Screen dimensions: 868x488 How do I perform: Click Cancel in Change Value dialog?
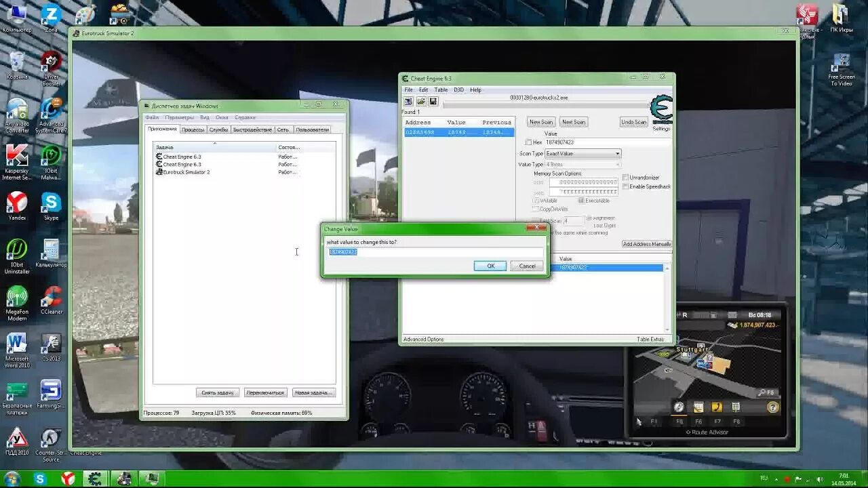click(527, 266)
